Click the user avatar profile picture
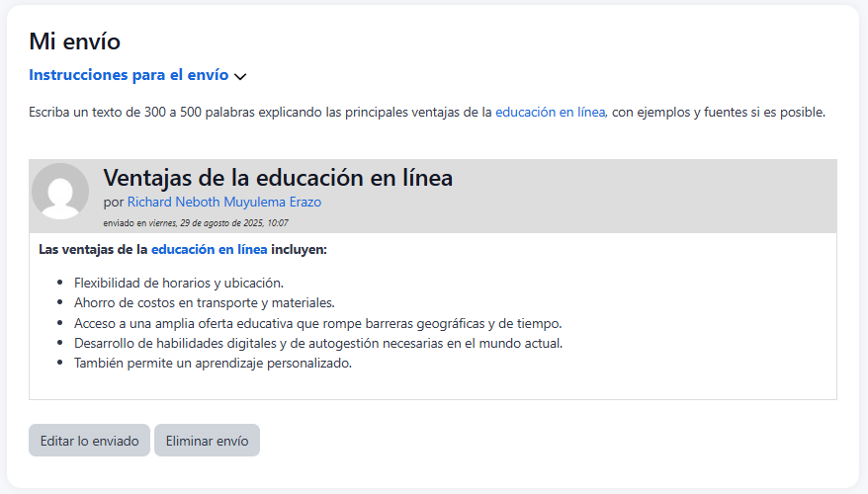Image resolution: width=868 pixels, height=494 pixels. [60, 191]
